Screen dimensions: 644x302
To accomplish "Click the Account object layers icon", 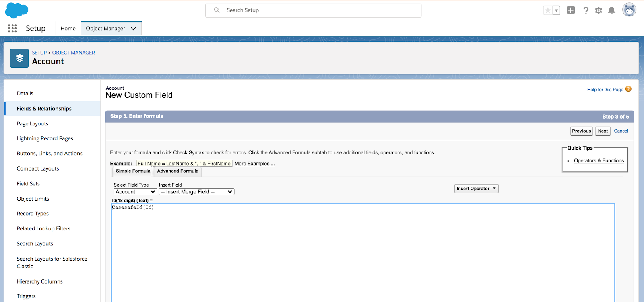I will tap(19, 58).
